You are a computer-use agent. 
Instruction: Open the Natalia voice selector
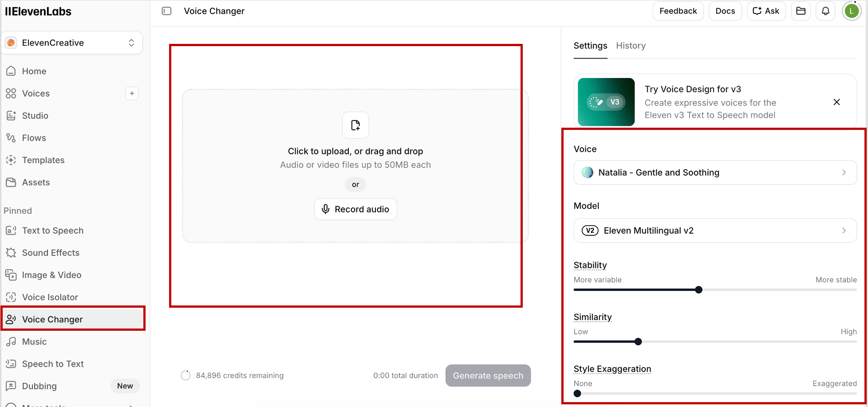pos(715,172)
